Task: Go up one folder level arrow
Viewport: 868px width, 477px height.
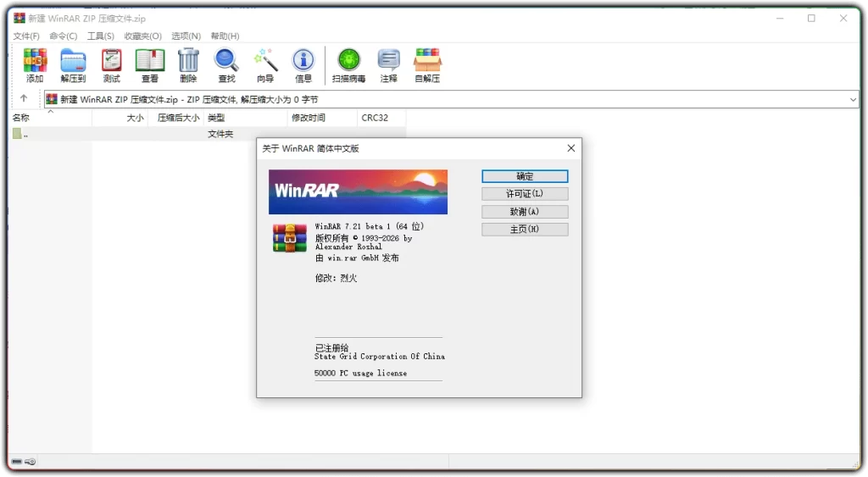Action: coord(24,98)
